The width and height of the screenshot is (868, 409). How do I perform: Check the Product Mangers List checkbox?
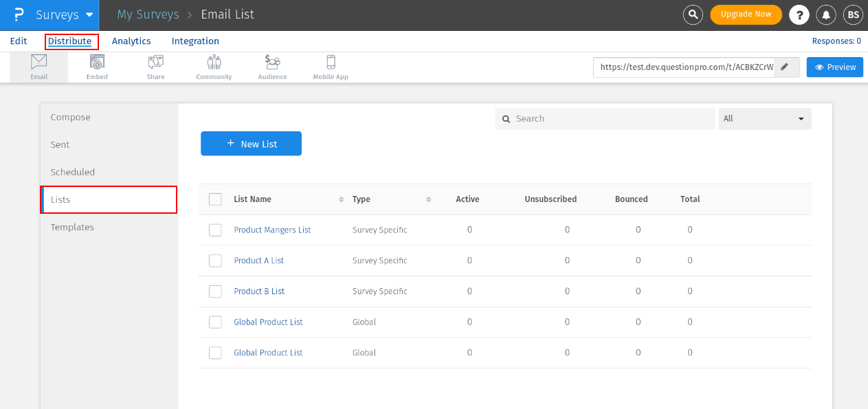(x=215, y=230)
